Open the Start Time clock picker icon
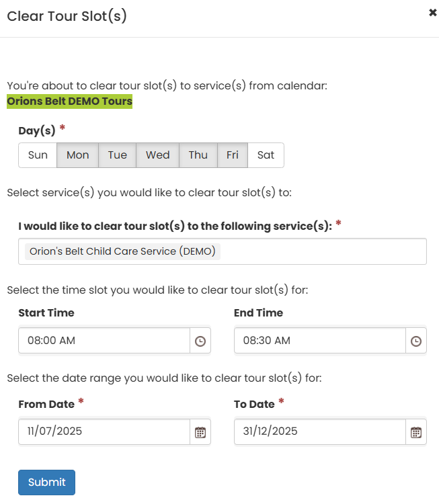Screen dimensions: 439x504 pos(200,341)
